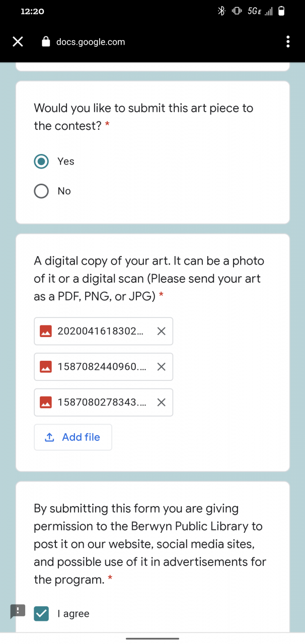305x644 pixels.
Task: Tap image icon of 1587080278343 file
Action: click(x=46, y=403)
